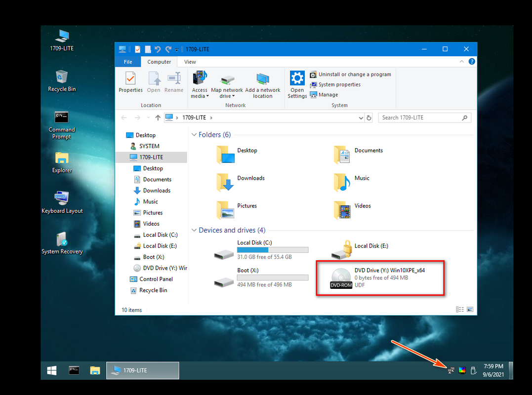Open Explorer Help question mark icon

point(472,61)
